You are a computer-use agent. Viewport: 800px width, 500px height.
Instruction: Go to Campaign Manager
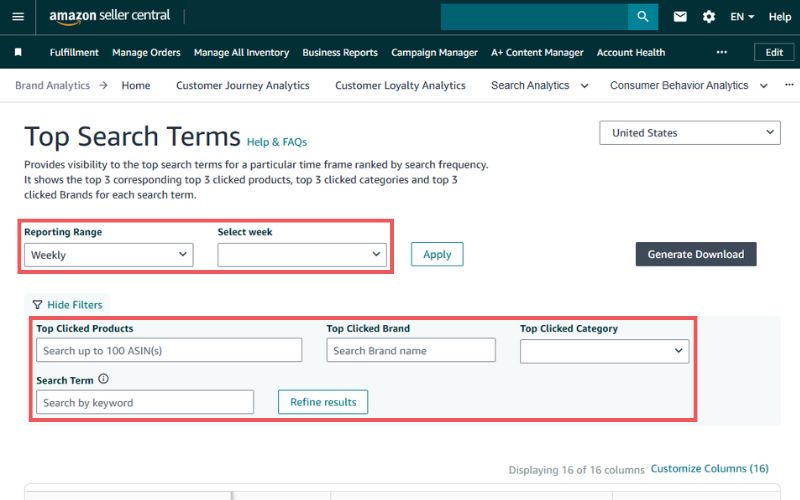click(x=434, y=52)
